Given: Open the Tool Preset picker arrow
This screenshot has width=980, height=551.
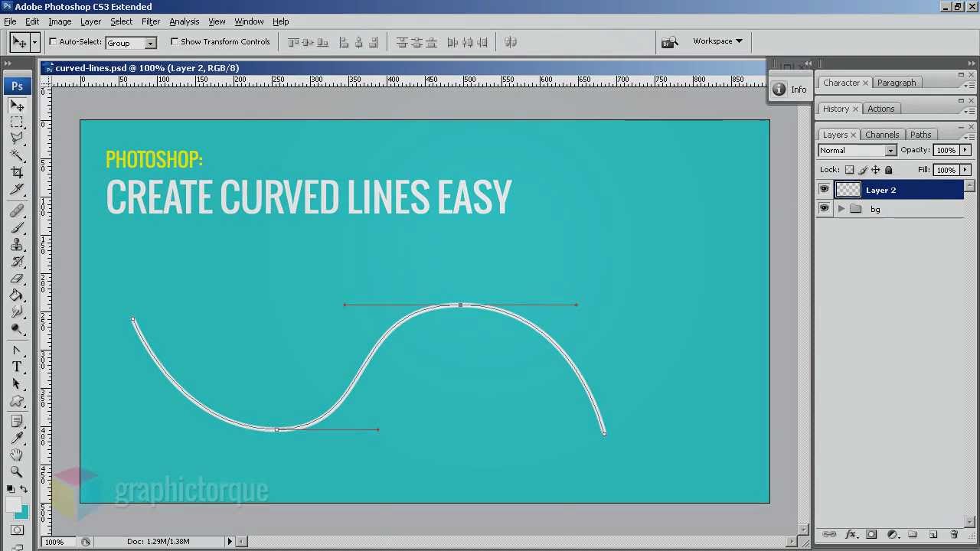Looking at the screenshot, I should tap(34, 43).
